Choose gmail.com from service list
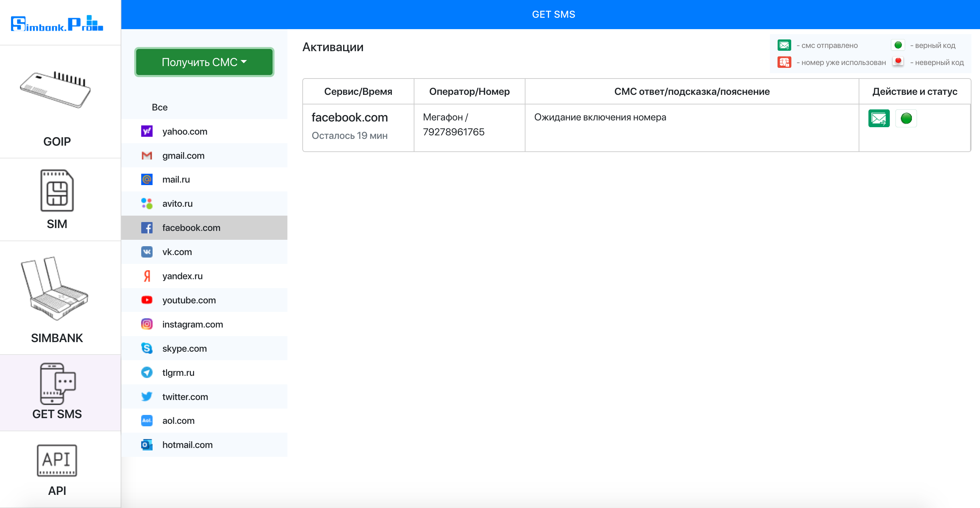Image resolution: width=980 pixels, height=508 pixels. click(x=183, y=156)
